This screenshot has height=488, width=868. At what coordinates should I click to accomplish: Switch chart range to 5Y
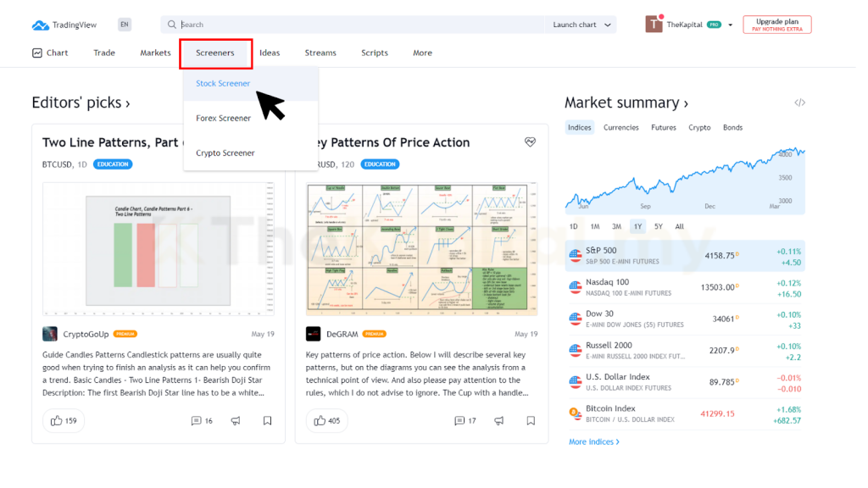(659, 226)
